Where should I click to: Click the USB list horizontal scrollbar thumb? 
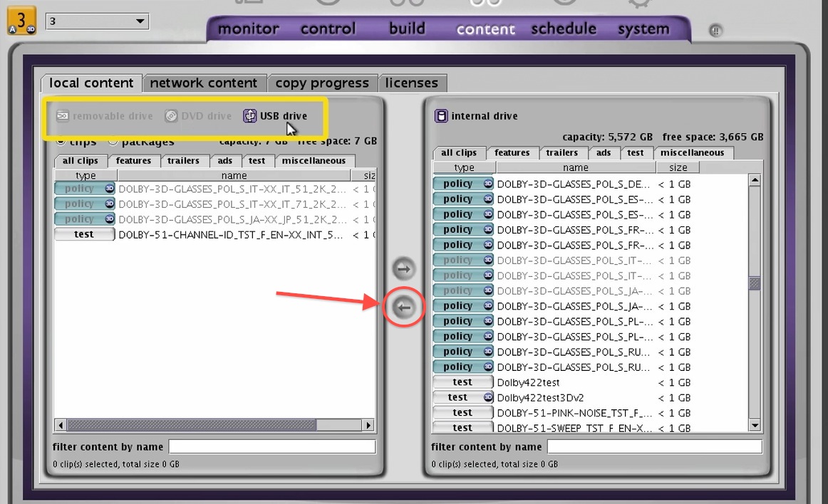tap(192, 425)
